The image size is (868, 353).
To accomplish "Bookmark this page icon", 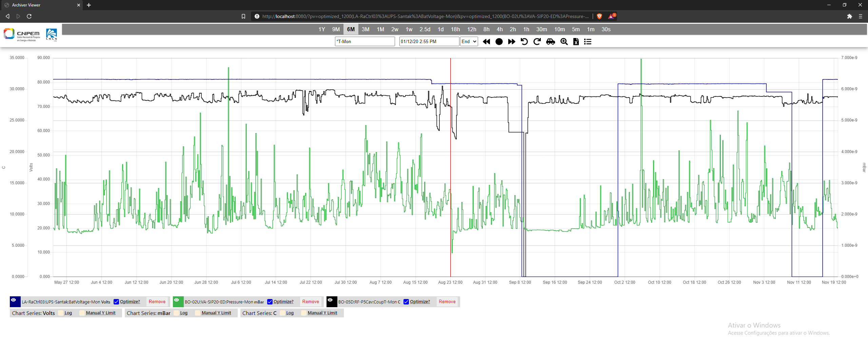I will click(243, 16).
